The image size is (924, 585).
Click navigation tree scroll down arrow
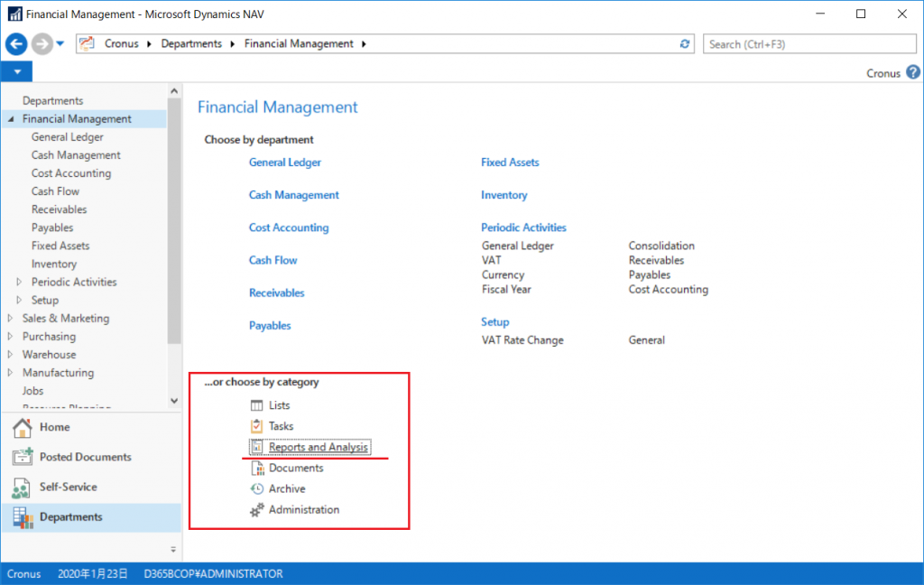pyautogui.click(x=174, y=401)
